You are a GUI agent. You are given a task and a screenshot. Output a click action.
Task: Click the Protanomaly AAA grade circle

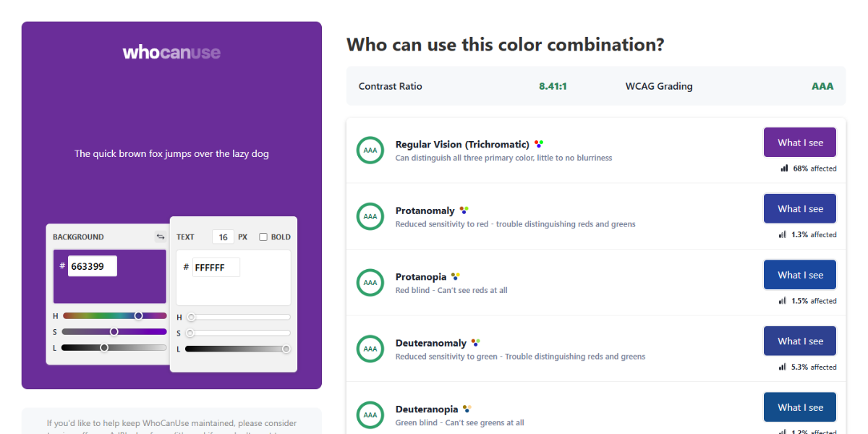pyautogui.click(x=370, y=216)
